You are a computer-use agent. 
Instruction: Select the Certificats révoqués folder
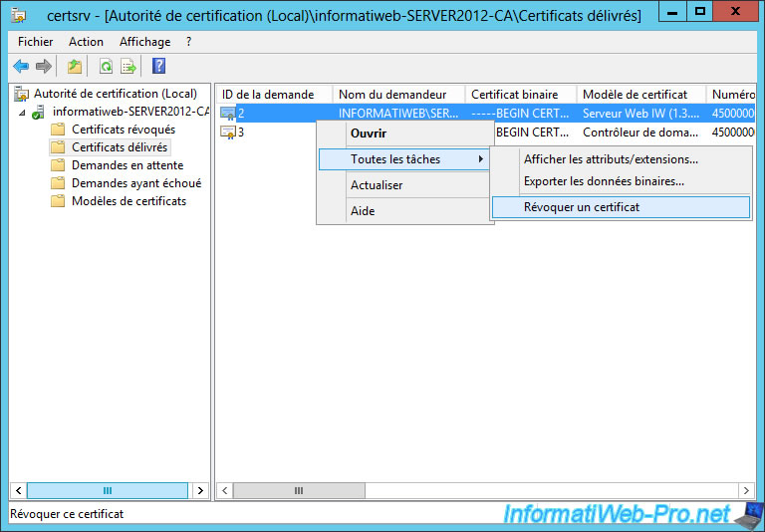[123, 130]
